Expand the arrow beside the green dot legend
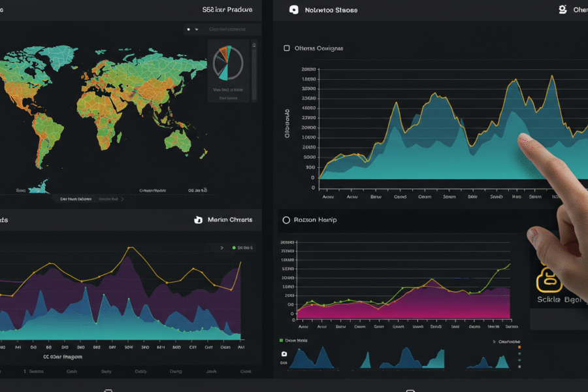The width and height of the screenshot is (588, 392). (221, 248)
